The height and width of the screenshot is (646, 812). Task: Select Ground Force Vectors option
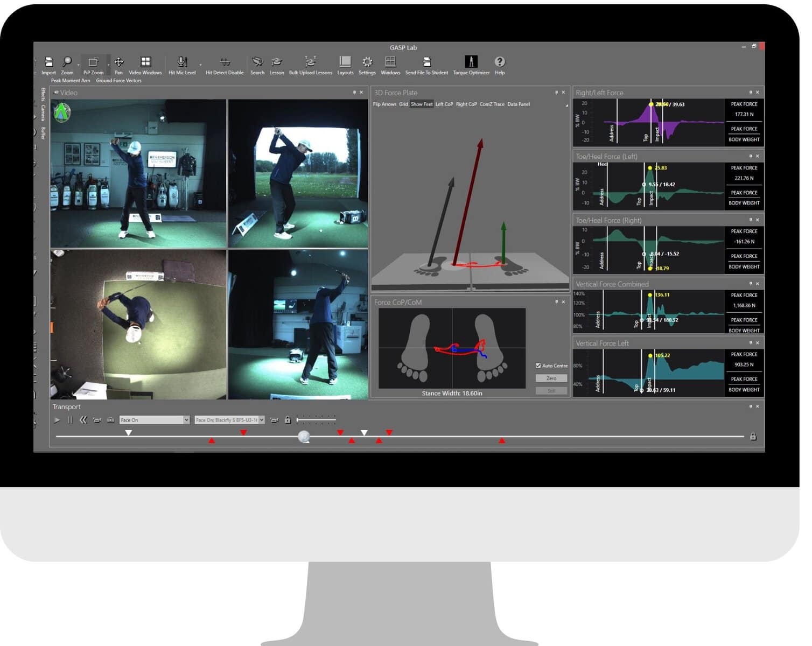click(118, 81)
